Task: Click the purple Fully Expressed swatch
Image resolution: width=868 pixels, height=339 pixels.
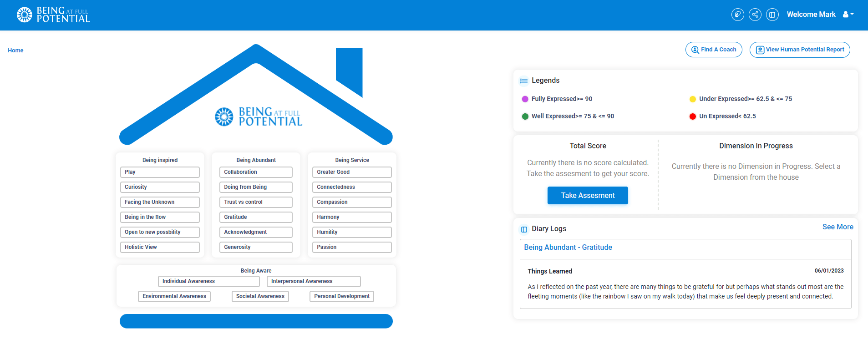Action: pos(525,99)
